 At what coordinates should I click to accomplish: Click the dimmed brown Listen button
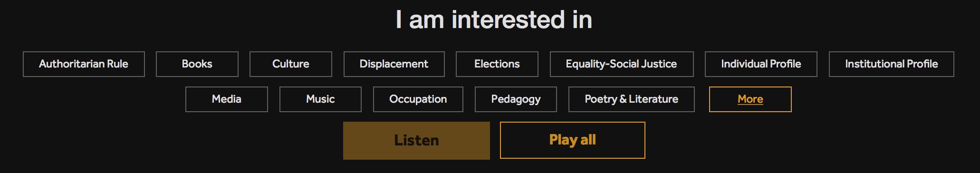[416, 141]
